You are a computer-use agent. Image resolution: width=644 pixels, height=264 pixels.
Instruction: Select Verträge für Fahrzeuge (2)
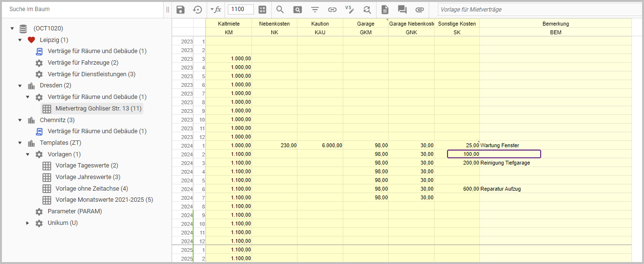(x=83, y=63)
